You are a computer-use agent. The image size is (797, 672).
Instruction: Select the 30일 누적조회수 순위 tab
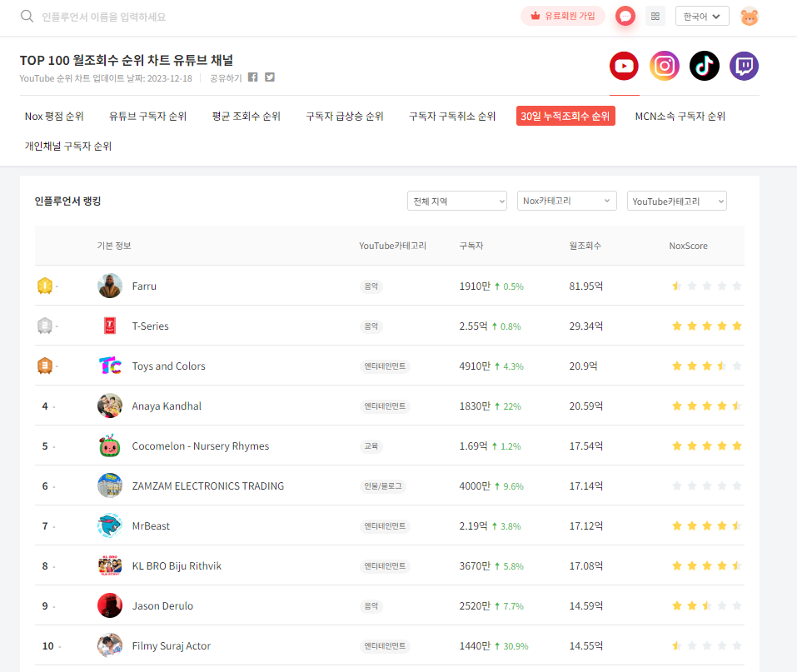(x=565, y=116)
